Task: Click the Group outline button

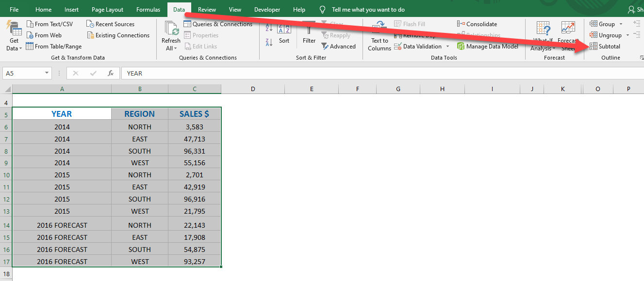Action: pos(602,24)
